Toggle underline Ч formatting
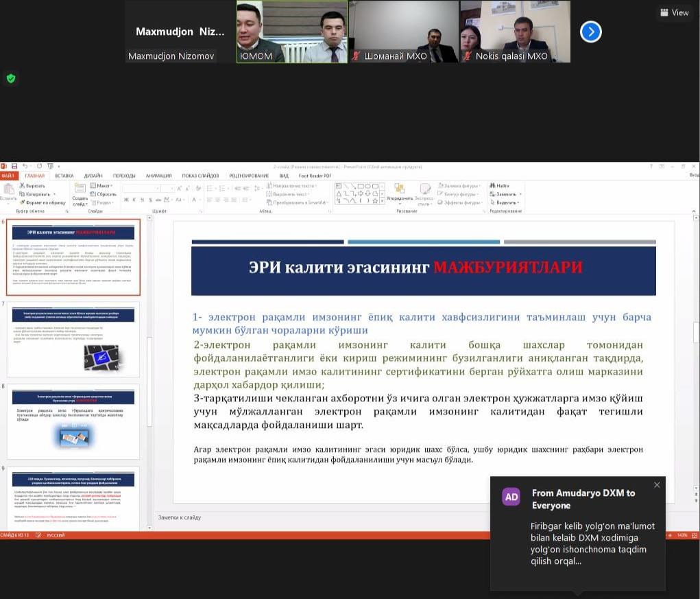Viewport: 700px width, 599px height. pos(142,200)
